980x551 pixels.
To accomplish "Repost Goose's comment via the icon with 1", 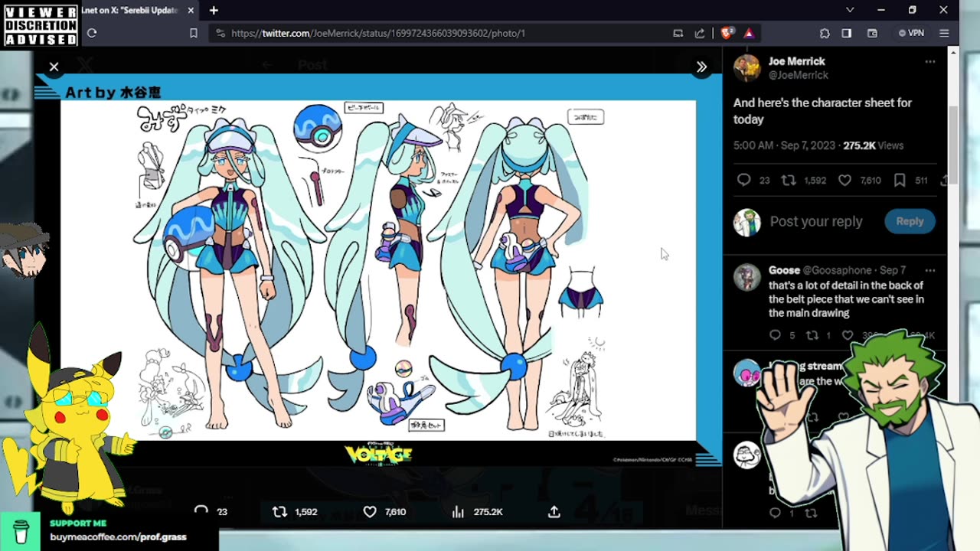I will (x=812, y=335).
